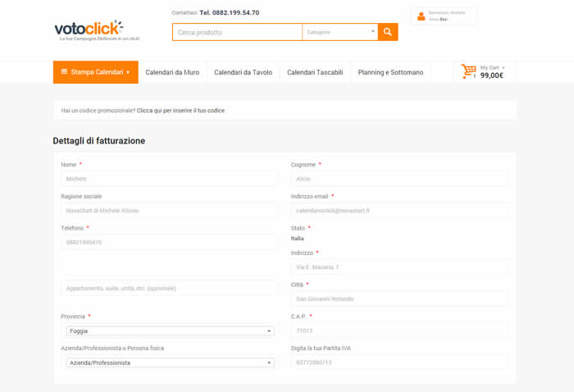This screenshot has width=574, height=392.
Task: Click the votoclick logo
Action: pyautogui.click(x=97, y=30)
